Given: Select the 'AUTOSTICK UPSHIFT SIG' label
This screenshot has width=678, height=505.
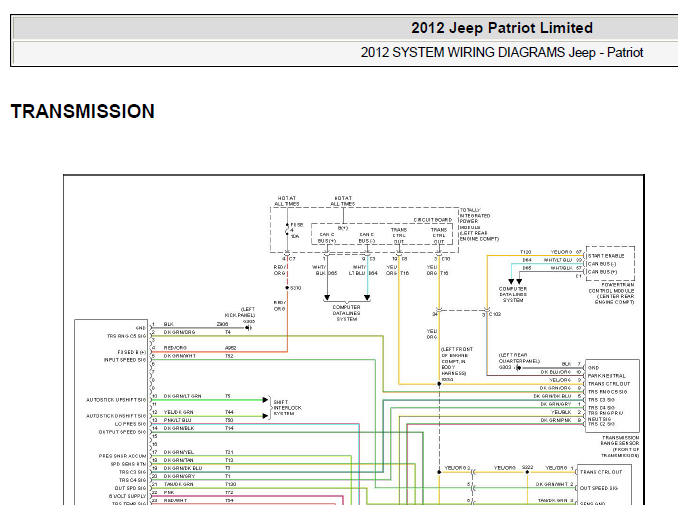Looking at the screenshot, I should point(116,400).
